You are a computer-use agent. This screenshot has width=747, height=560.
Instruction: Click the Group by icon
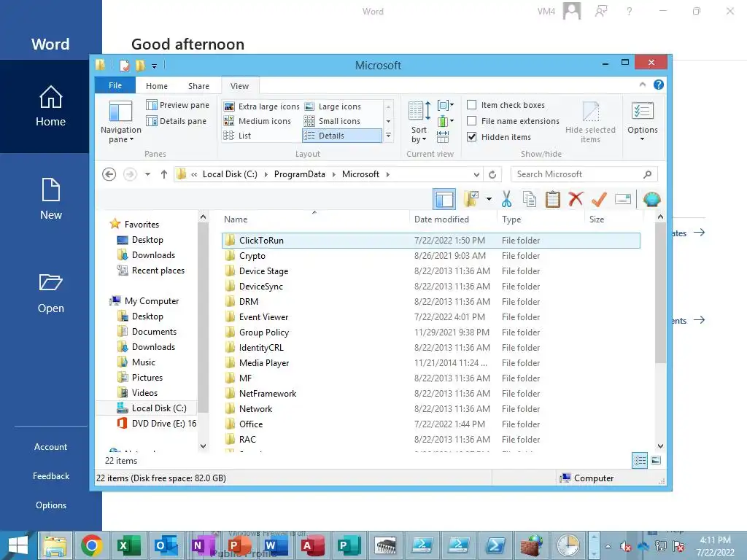[445, 105]
